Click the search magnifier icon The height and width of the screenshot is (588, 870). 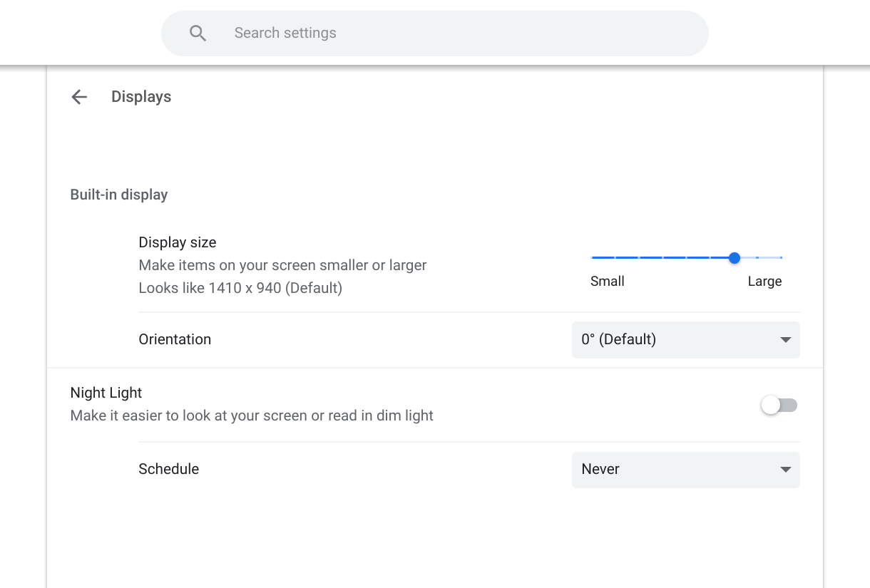(x=198, y=33)
